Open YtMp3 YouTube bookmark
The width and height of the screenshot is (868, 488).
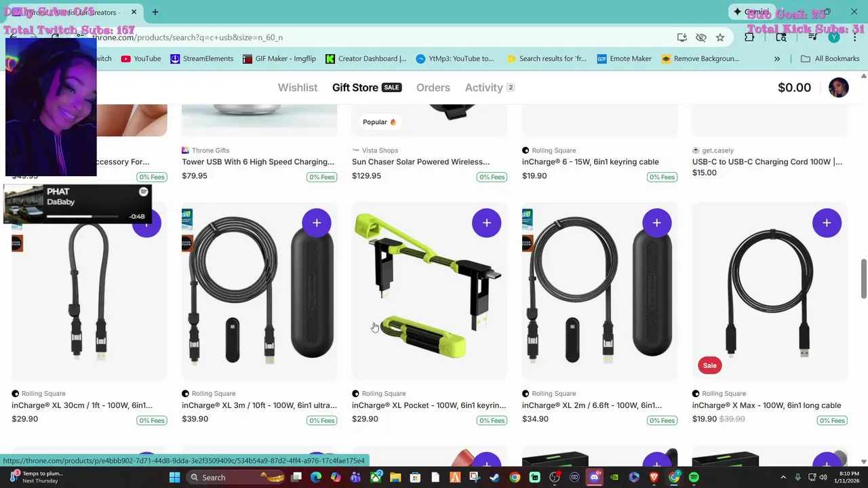[455, 59]
